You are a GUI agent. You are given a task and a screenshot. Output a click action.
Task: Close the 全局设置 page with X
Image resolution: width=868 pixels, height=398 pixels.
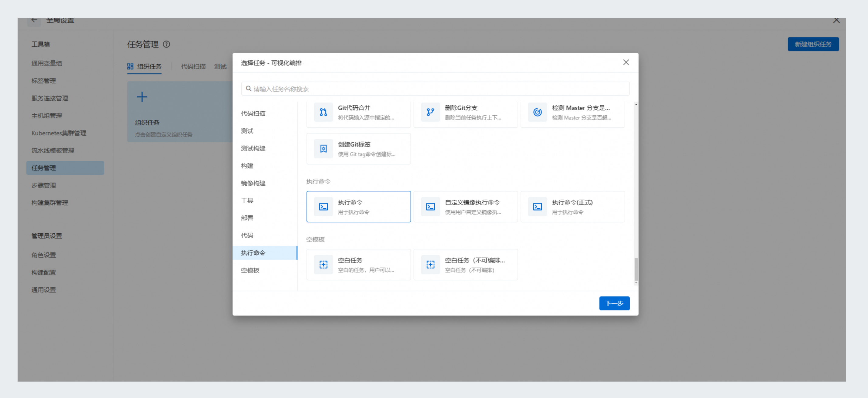pyautogui.click(x=836, y=21)
